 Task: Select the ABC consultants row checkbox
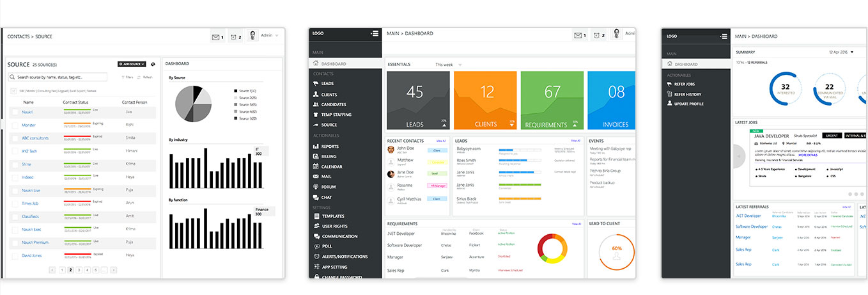click(15, 138)
